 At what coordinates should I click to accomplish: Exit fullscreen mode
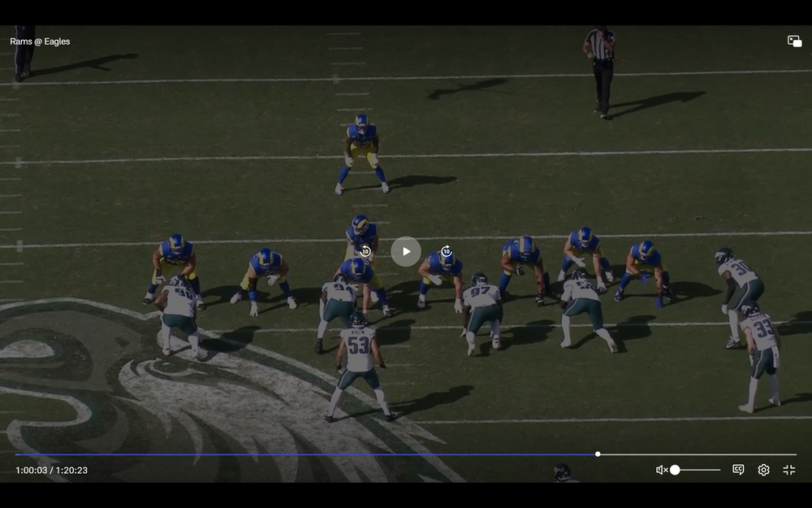(x=788, y=470)
